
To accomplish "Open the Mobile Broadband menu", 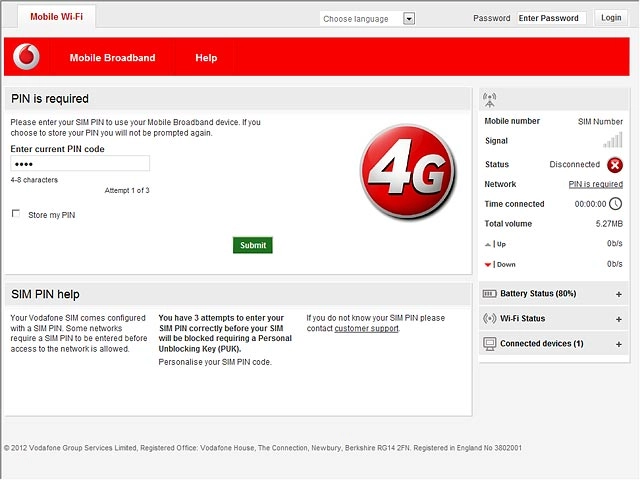I will (112, 58).
